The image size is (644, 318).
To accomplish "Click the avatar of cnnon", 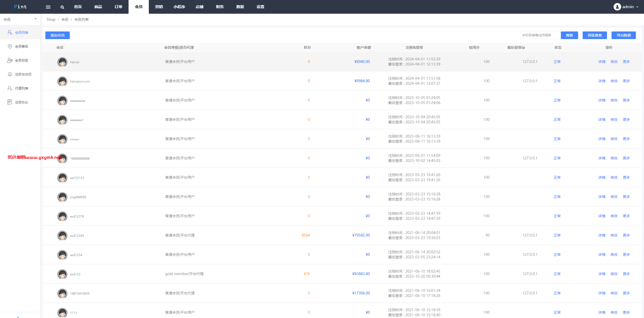I will (x=62, y=139).
